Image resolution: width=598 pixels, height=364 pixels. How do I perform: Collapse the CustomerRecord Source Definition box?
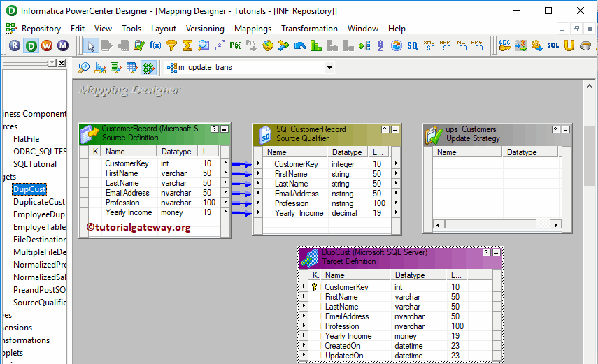tap(224, 130)
